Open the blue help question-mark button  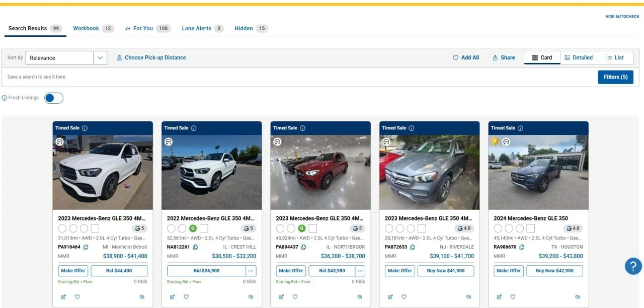[633, 266]
